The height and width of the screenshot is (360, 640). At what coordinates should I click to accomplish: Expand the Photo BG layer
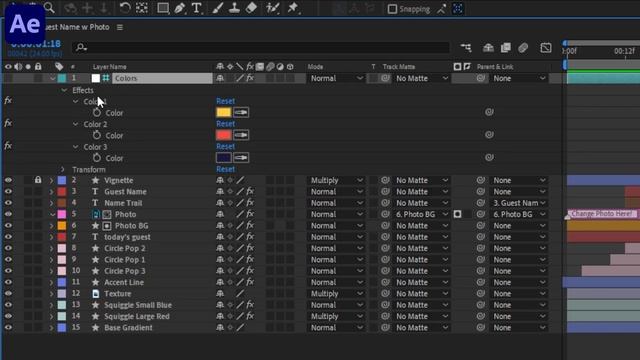coord(51,226)
